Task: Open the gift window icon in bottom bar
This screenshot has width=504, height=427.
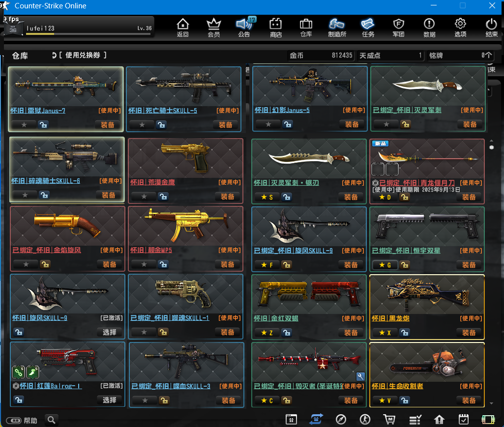Action: tap(291, 419)
